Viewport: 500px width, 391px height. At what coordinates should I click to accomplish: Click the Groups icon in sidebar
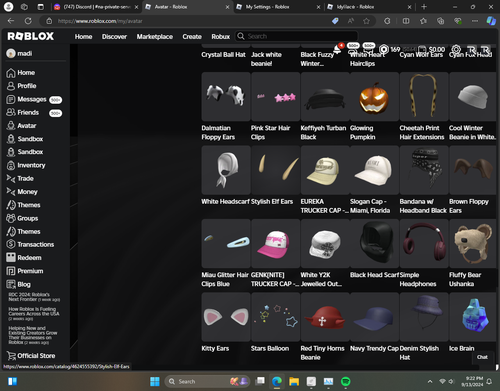(x=11, y=218)
